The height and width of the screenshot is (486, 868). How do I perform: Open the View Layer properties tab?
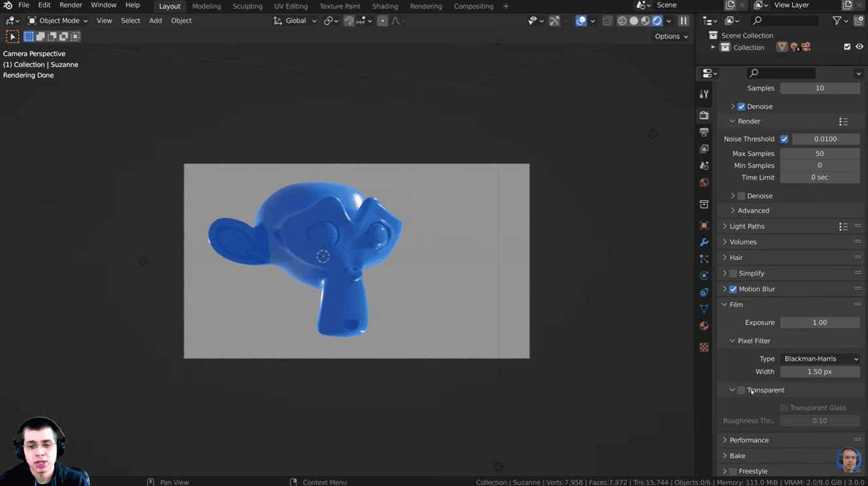coord(704,149)
